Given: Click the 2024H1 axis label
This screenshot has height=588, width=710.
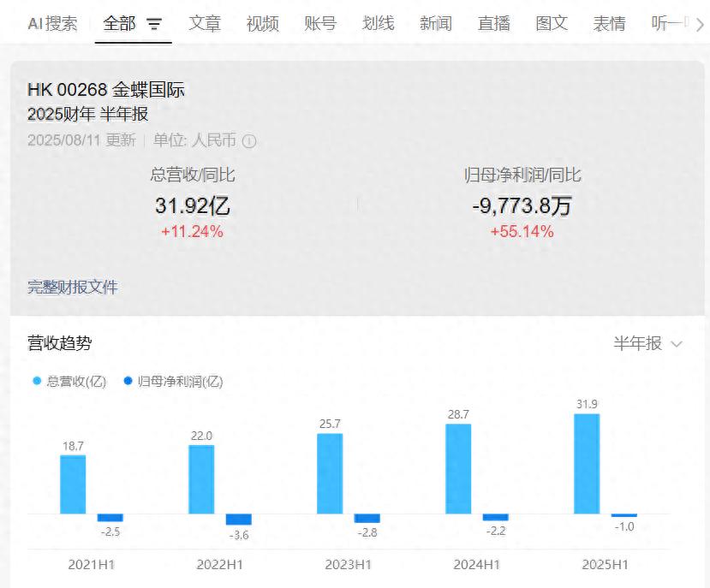Looking at the screenshot, I should [x=477, y=564].
